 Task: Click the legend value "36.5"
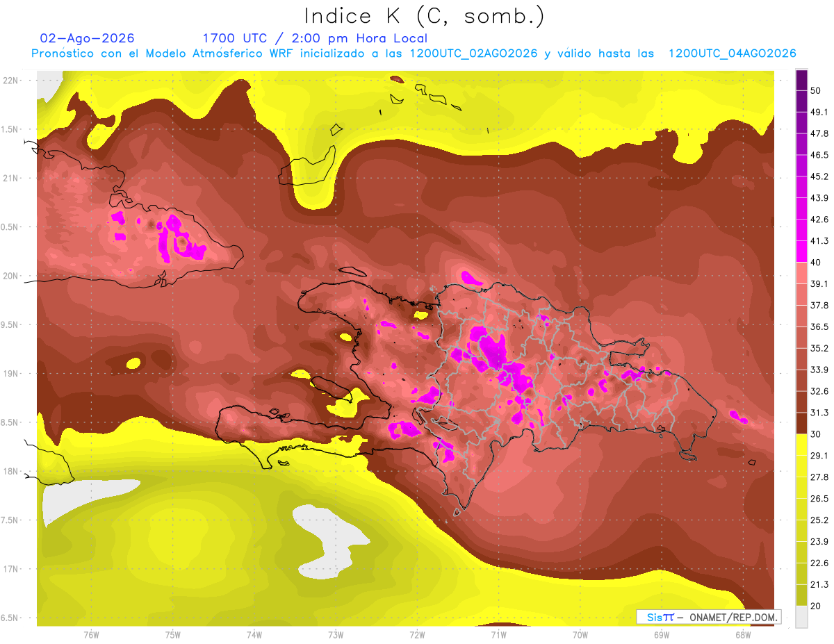tap(819, 327)
